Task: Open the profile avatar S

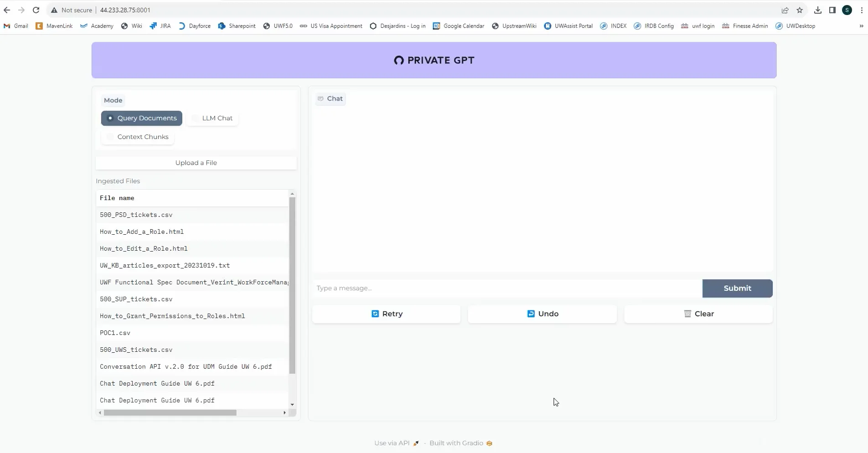Action: 847,10
